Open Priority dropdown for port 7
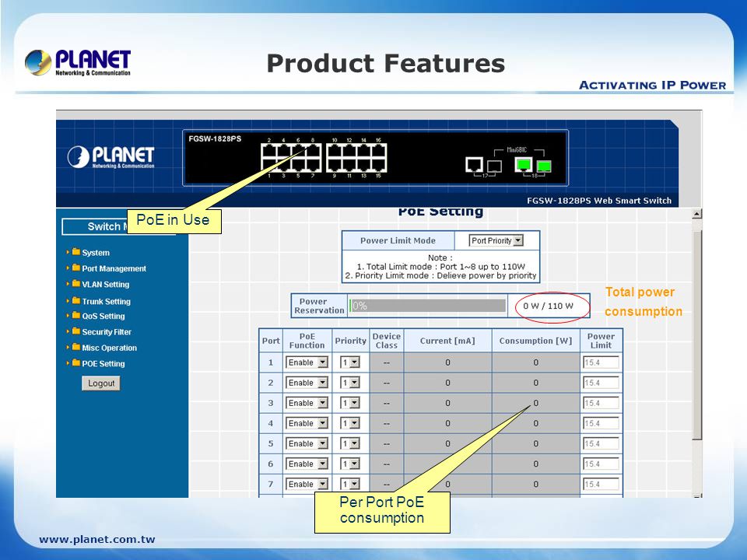 click(x=349, y=484)
